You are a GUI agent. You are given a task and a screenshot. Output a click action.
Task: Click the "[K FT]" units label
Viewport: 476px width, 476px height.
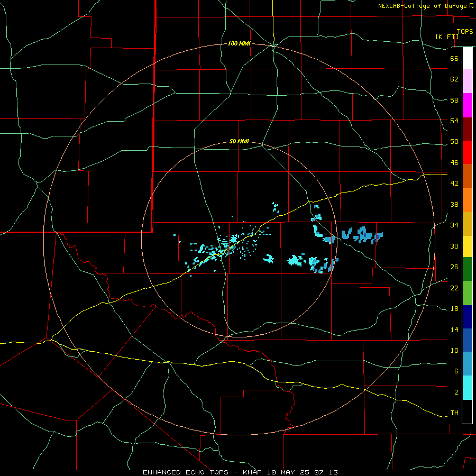(x=447, y=36)
